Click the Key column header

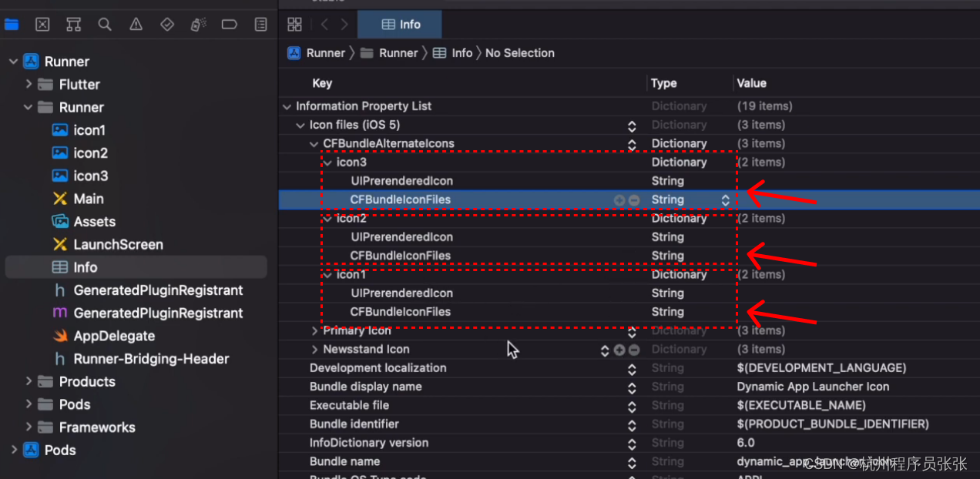click(x=322, y=83)
